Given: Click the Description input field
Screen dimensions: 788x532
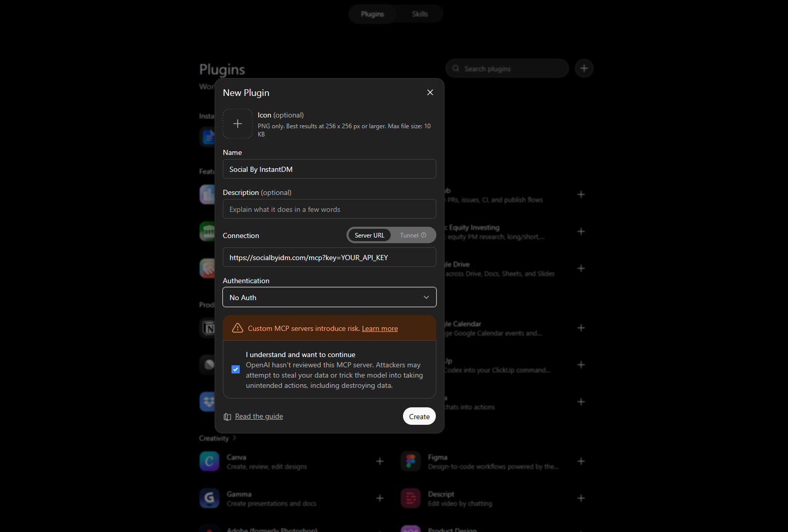Looking at the screenshot, I should [330, 209].
